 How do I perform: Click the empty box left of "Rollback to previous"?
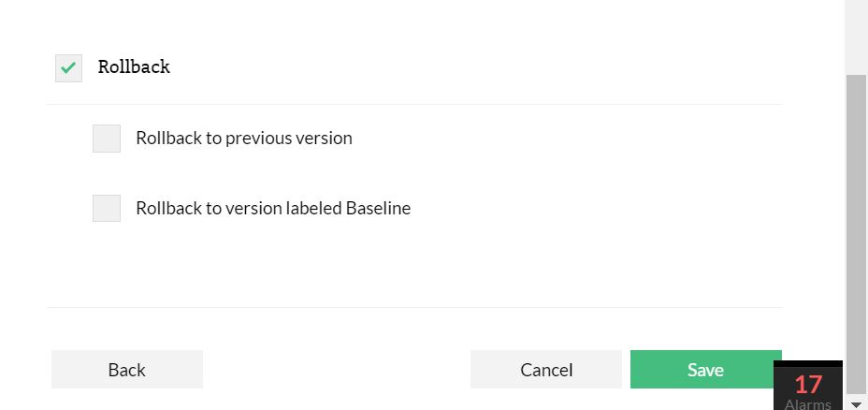pos(107,139)
